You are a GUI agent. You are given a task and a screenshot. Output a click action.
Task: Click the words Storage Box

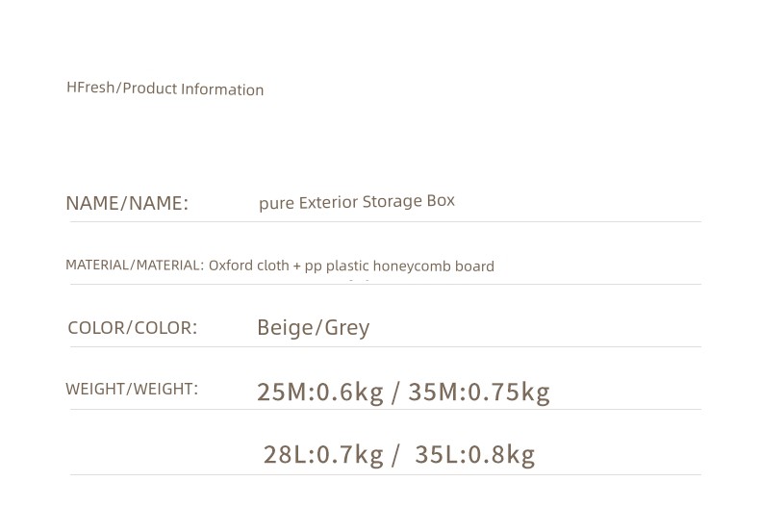(x=409, y=201)
